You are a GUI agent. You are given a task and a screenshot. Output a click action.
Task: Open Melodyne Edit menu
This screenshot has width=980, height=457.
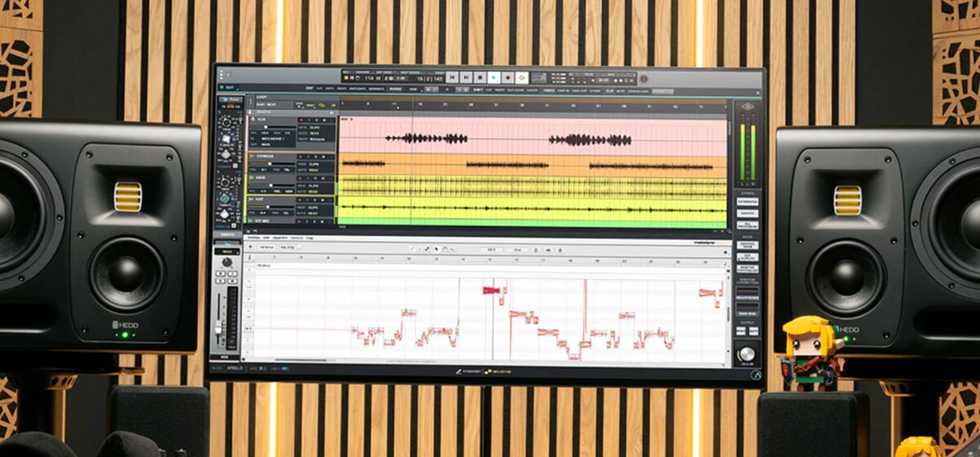[x=266, y=237]
